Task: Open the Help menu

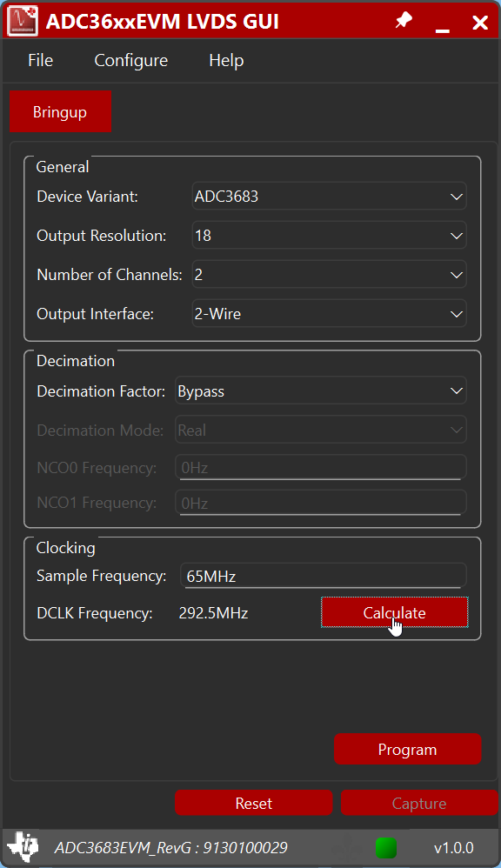Action: pyautogui.click(x=225, y=60)
